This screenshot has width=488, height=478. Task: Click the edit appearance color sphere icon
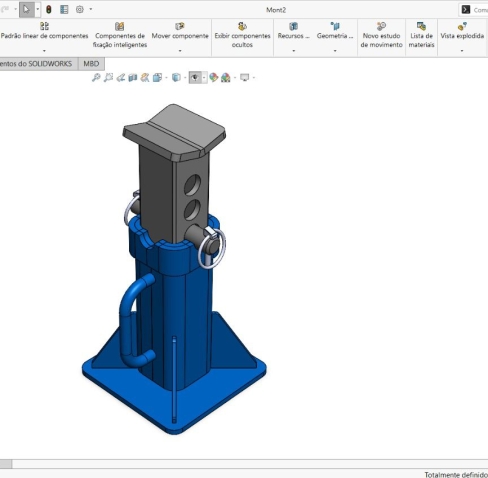(214, 78)
